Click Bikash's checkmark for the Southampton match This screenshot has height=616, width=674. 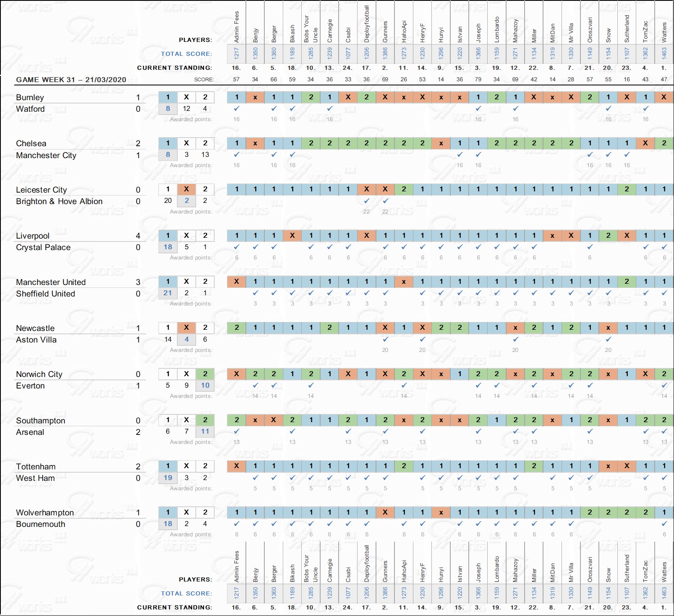[x=292, y=431]
